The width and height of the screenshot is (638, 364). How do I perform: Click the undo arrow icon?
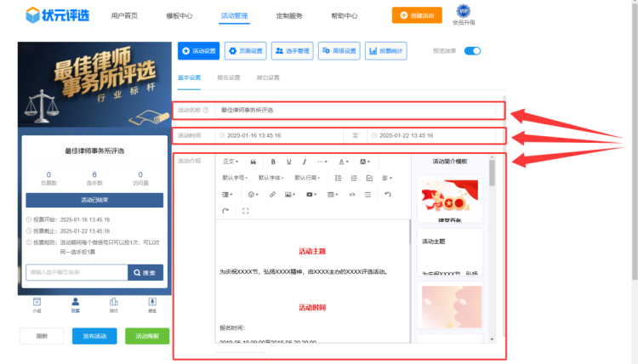point(388,195)
